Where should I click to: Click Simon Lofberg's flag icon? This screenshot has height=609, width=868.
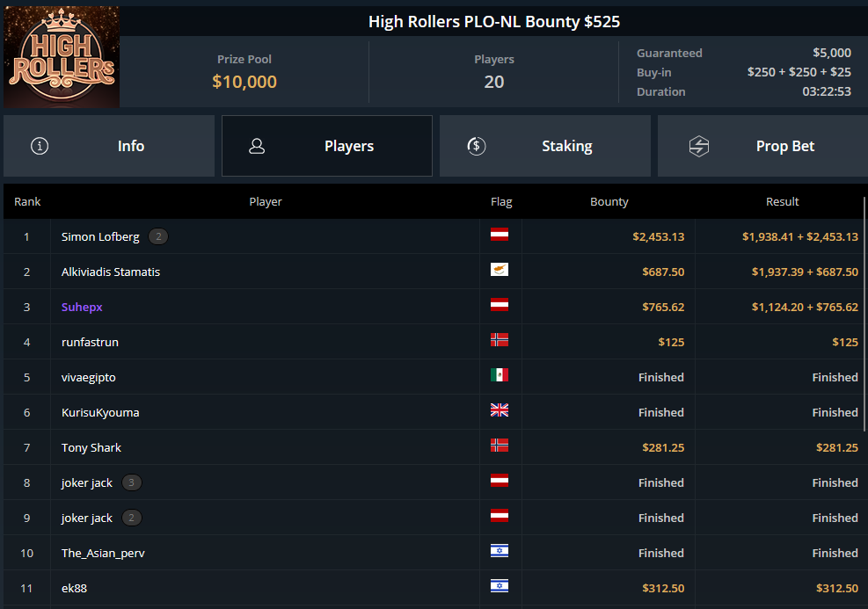pos(500,235)
